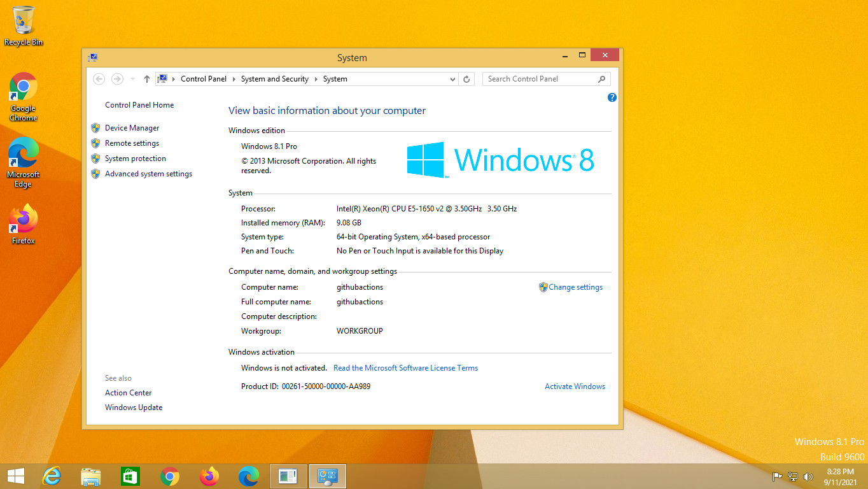Click Activate Windows
This screenshot has height=489, width=868.
tap(575, 386)
